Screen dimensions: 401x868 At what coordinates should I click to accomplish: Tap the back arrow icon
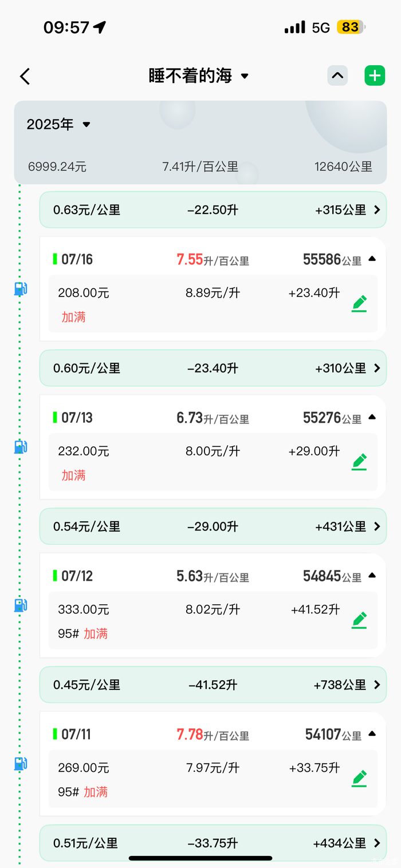tap(25, 77)
